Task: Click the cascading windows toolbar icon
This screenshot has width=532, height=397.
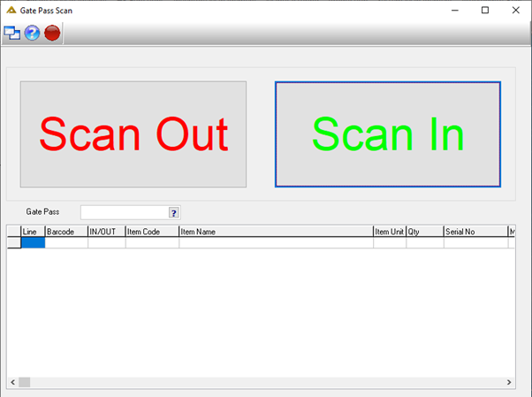Action: pyautogui.click(x=11, y=33)
